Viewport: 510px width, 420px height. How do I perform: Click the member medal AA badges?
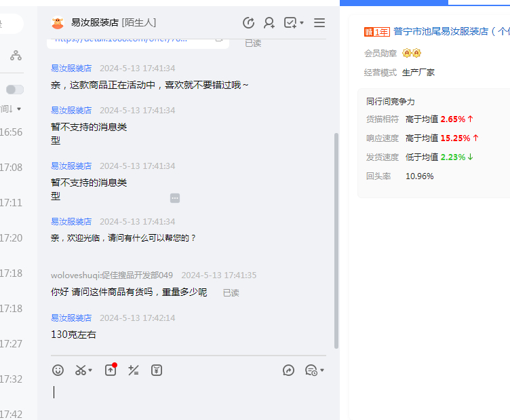tap(412, 53)
